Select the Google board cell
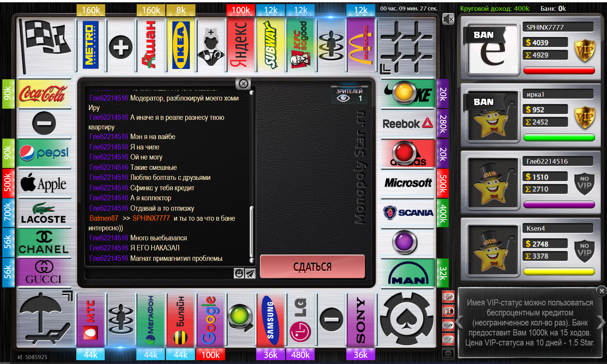The image size is (607, 364). (x=211, y=320)
